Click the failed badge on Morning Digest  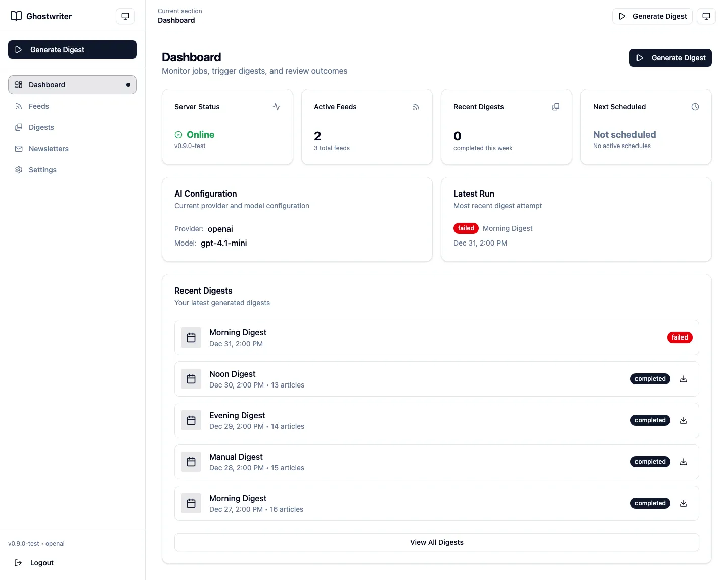[679, 337]
